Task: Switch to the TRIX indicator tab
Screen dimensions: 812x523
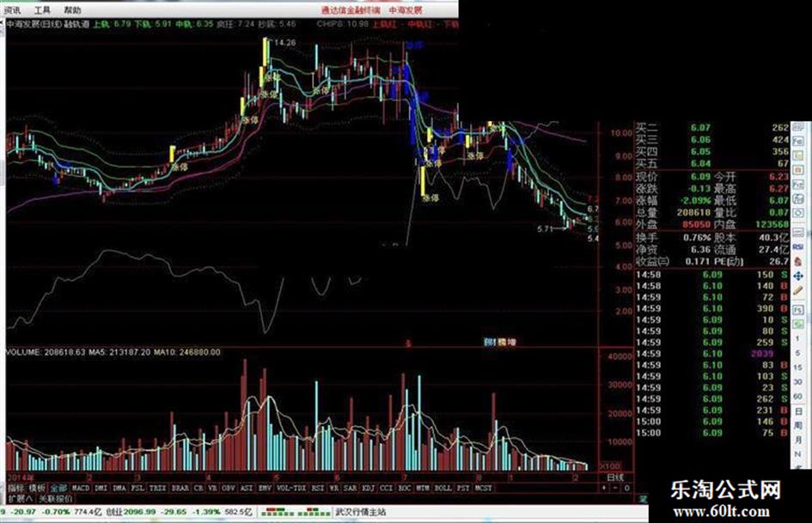Action: click(158, 488)
